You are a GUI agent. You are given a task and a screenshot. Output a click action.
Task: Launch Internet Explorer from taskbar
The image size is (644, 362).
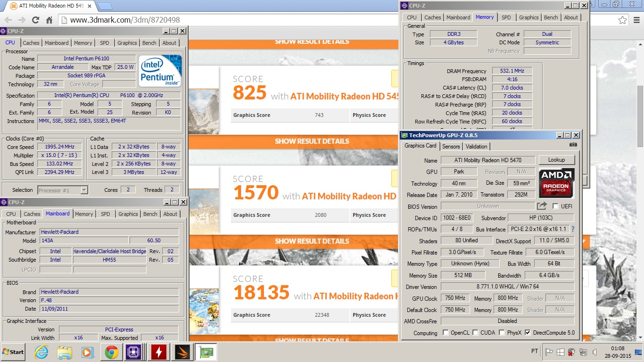[x=41, y=352]
